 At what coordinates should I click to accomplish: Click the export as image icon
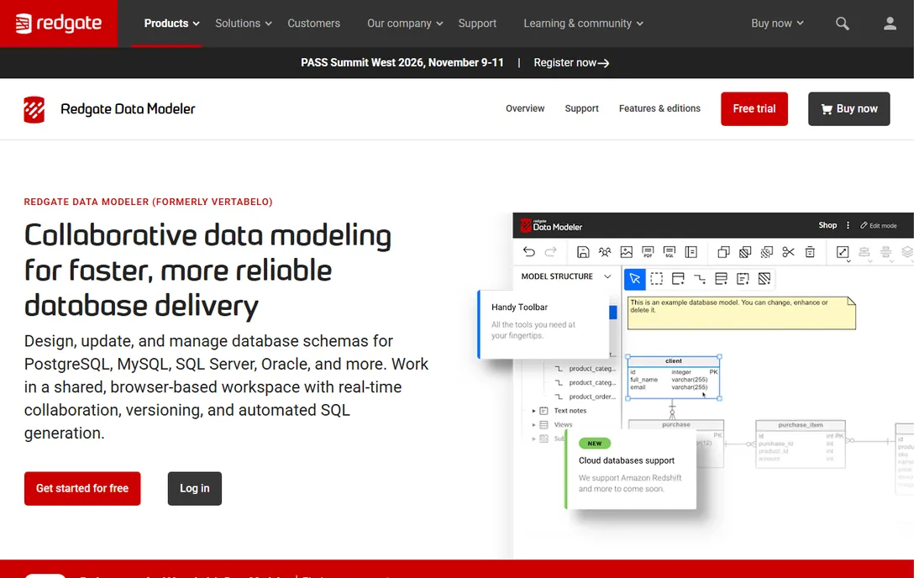627,252
